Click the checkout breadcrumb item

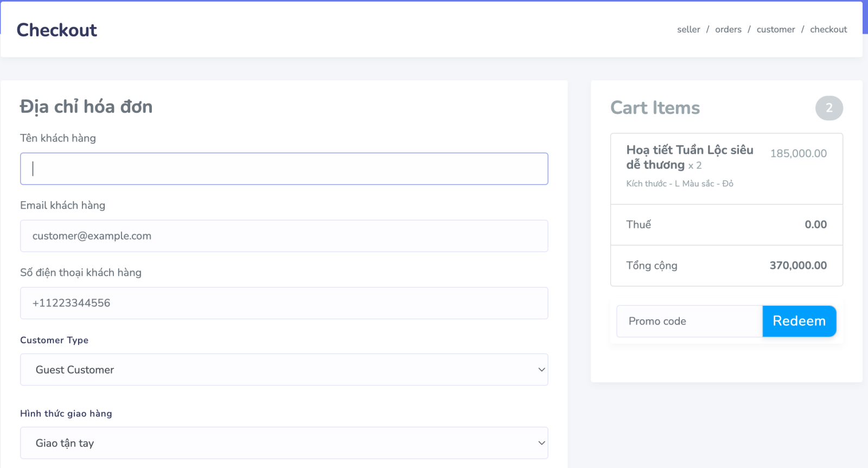click(x=828, y=29)
